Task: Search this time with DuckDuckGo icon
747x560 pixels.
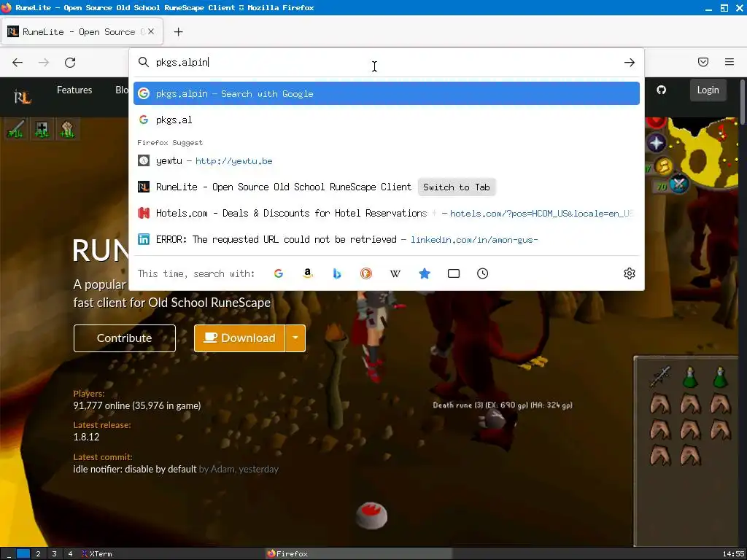Action: pyautogui.click(x=366, y=273)
